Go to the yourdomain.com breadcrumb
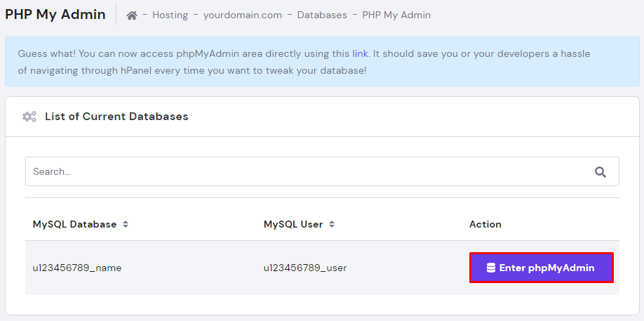Screen dimensions: 644x321 (243, 15)
